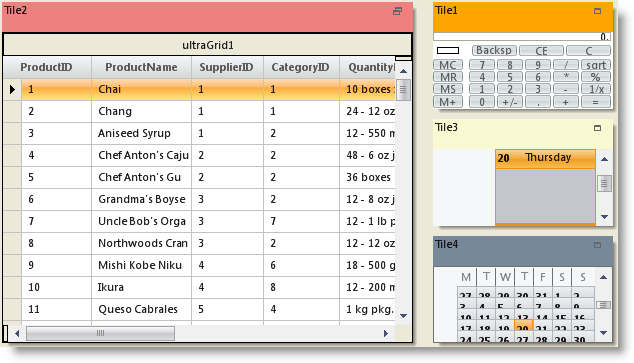Viewport: 634px width, 363px height.
Task: Select highlighted day 20 in Tile4 calendar
Action: pyautogui.click(x=523, y=326)
